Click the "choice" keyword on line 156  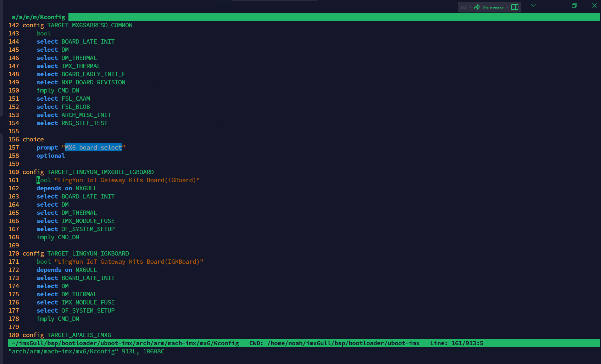(33, 139)
